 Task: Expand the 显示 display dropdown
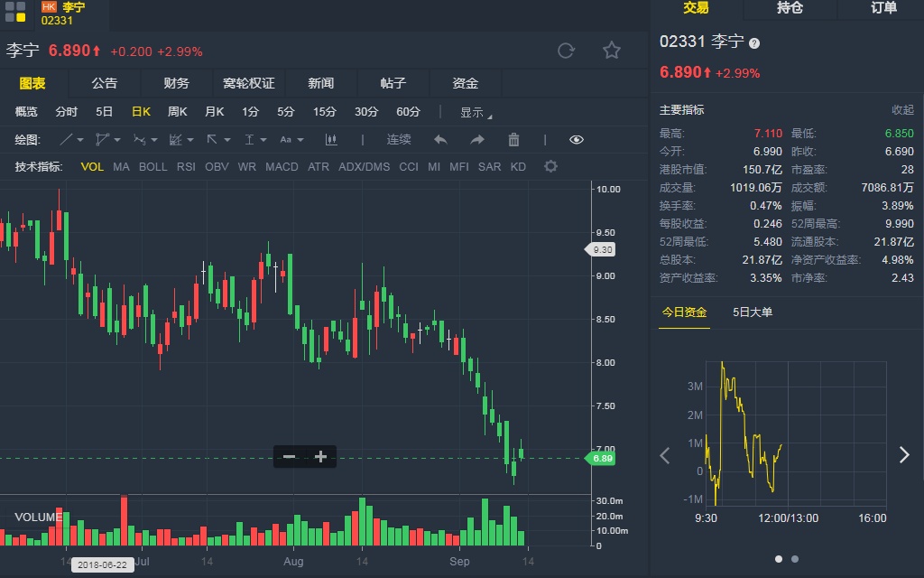click(476, 113)
